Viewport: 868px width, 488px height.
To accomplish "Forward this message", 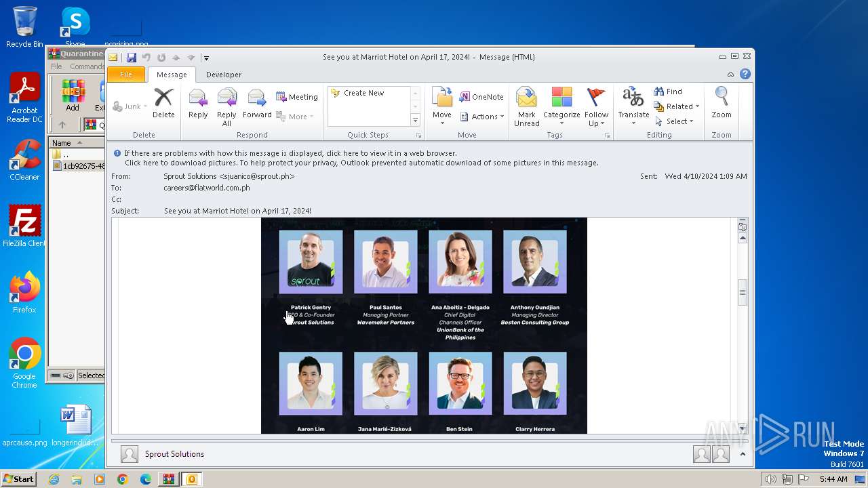I will click(x=257, y=103).
